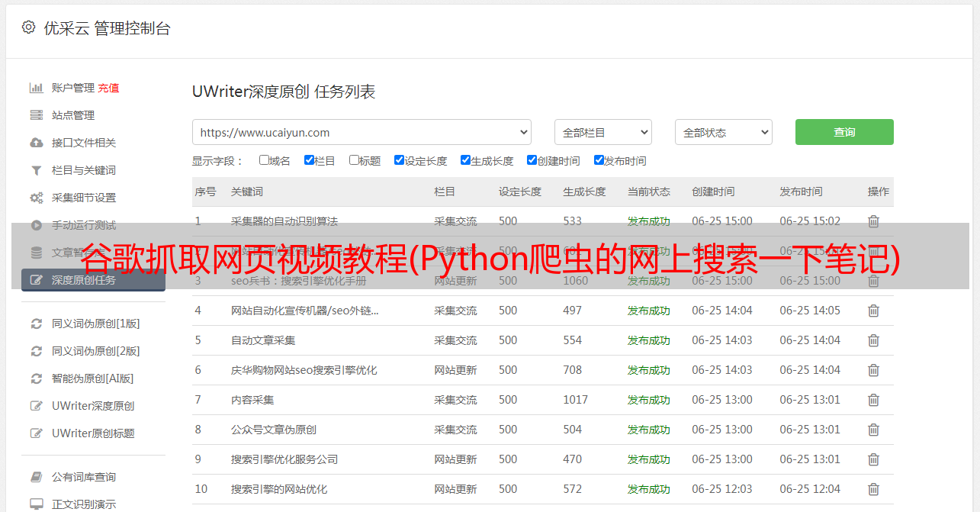Click the green 查询 button

844,132
